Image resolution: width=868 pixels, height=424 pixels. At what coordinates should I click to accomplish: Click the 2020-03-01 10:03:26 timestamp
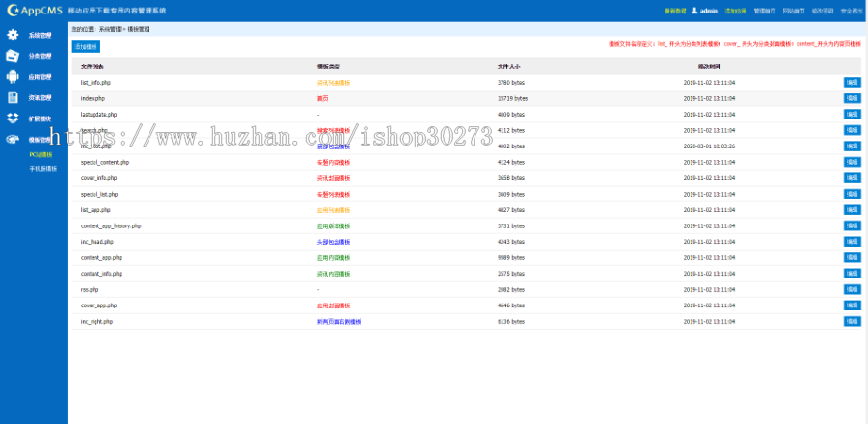709,146
